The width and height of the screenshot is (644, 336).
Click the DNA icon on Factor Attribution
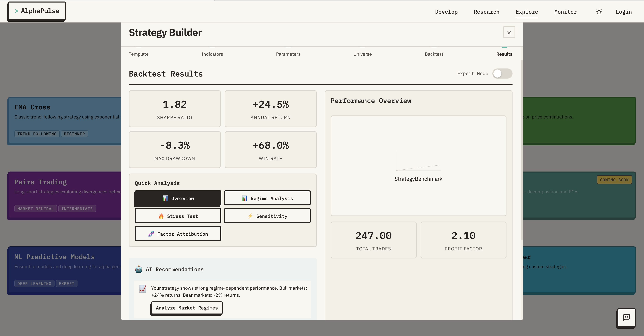[x=151, y=234]
